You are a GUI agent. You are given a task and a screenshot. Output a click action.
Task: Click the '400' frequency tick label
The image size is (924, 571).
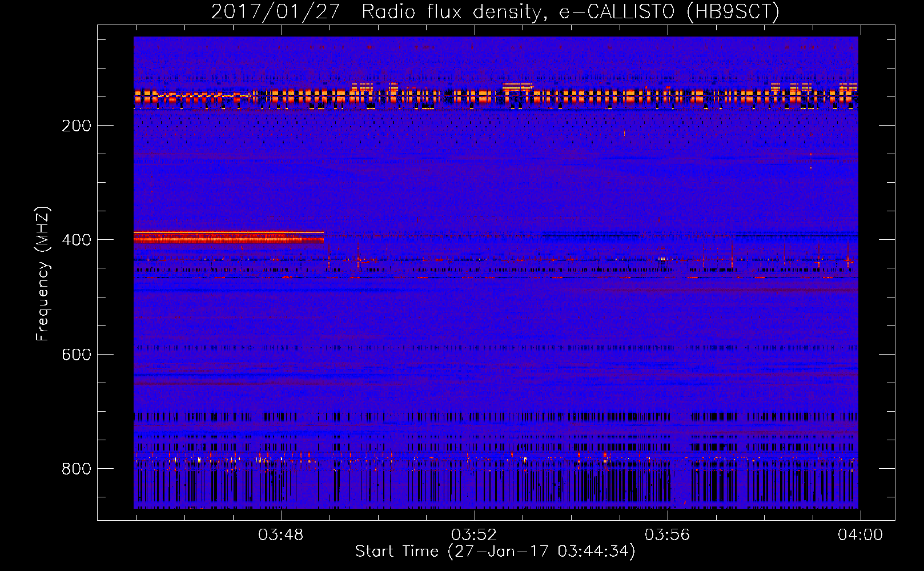click(77, 240)
